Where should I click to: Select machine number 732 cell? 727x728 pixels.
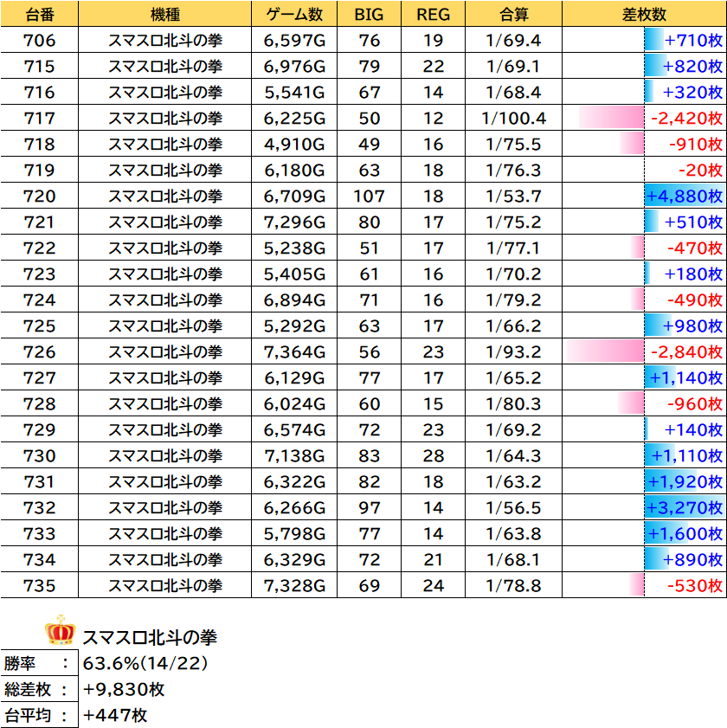(40, 507)
